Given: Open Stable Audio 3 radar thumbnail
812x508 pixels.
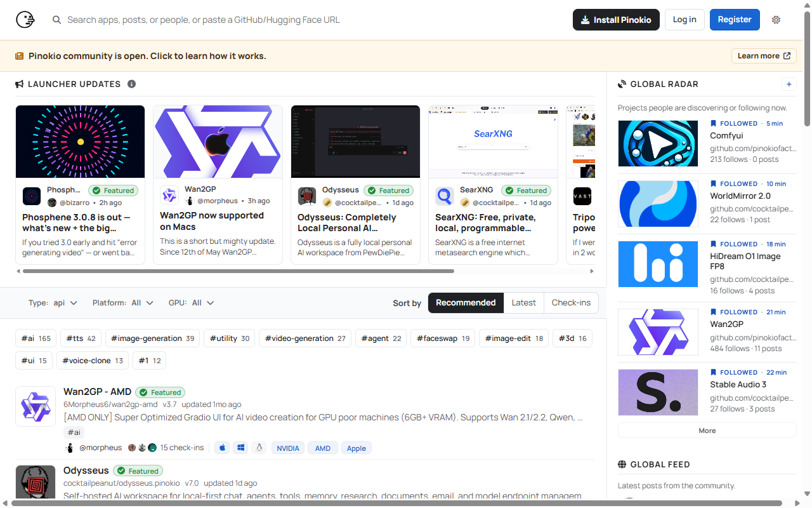Looking at the screenshot, I should pos(658,392).
